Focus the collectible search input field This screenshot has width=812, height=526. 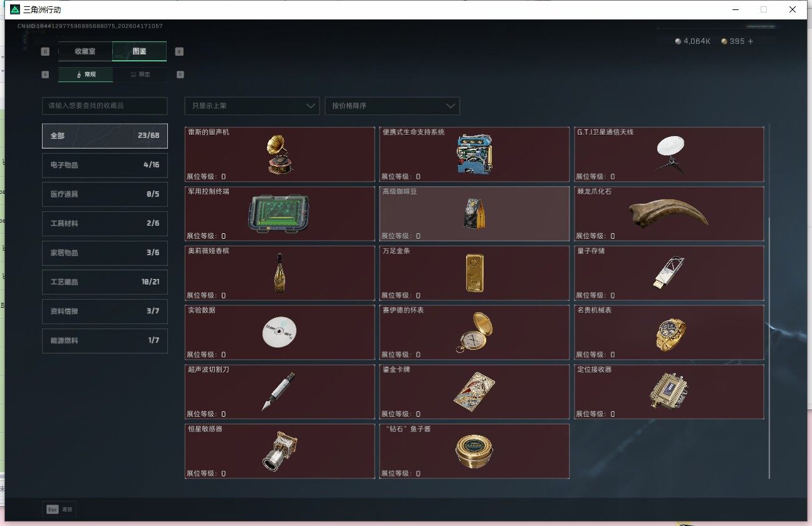point(105,106)
